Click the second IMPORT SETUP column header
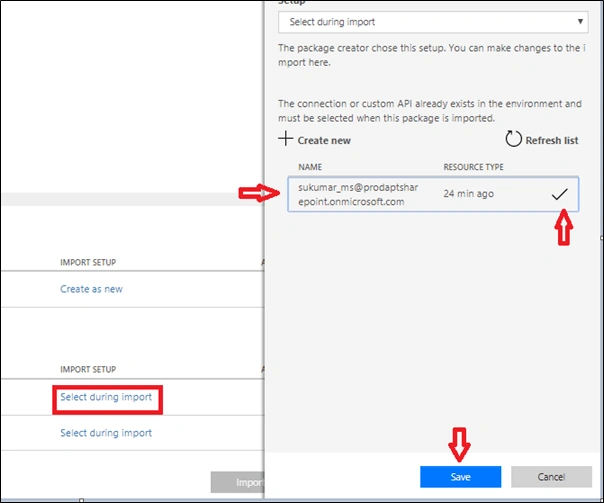 coord(88,369)
